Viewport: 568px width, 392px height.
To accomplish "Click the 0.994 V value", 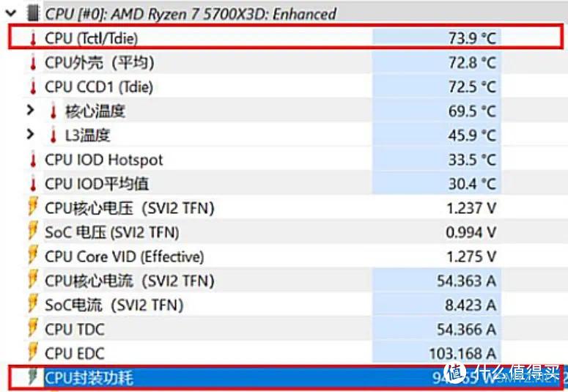I will (471, 232).
